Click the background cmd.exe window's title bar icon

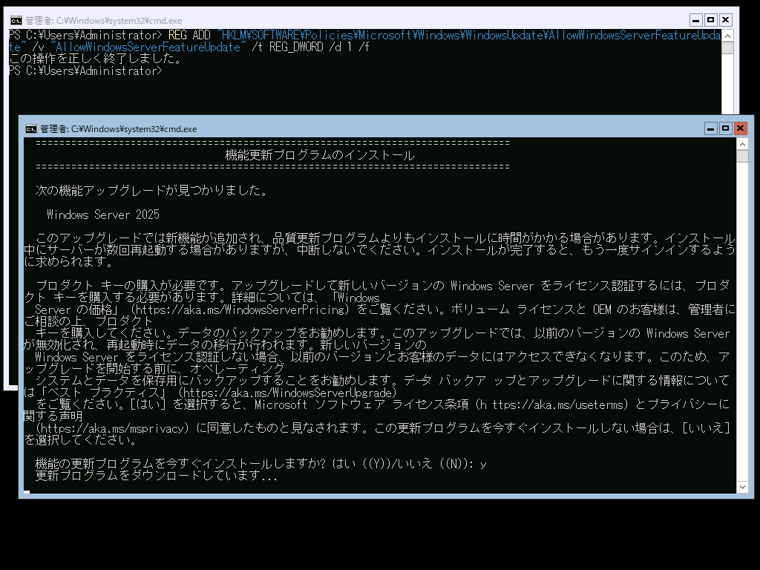point(16,20)
